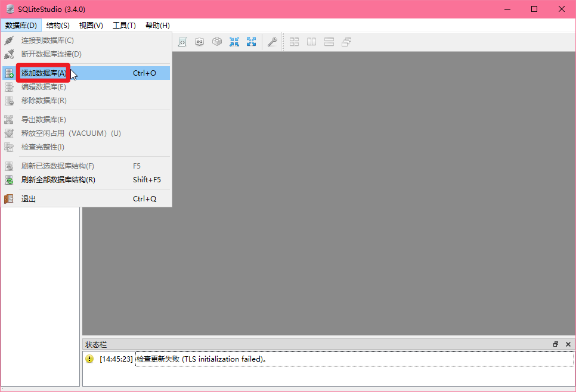Click the icon beside 断开数据库连接
The width and height of the screenshot is (576, 392).
coord(9,54)
